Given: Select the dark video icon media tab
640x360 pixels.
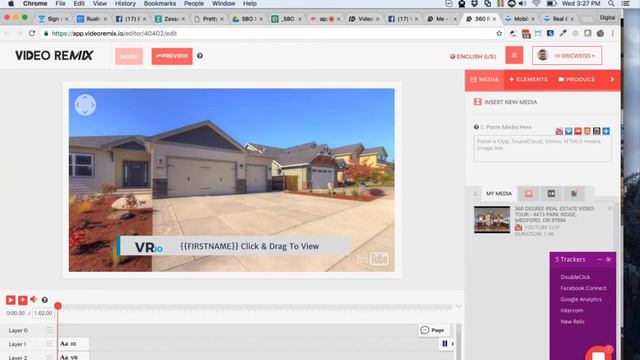Looking at the screenshot, I should (x=551, y=193).
